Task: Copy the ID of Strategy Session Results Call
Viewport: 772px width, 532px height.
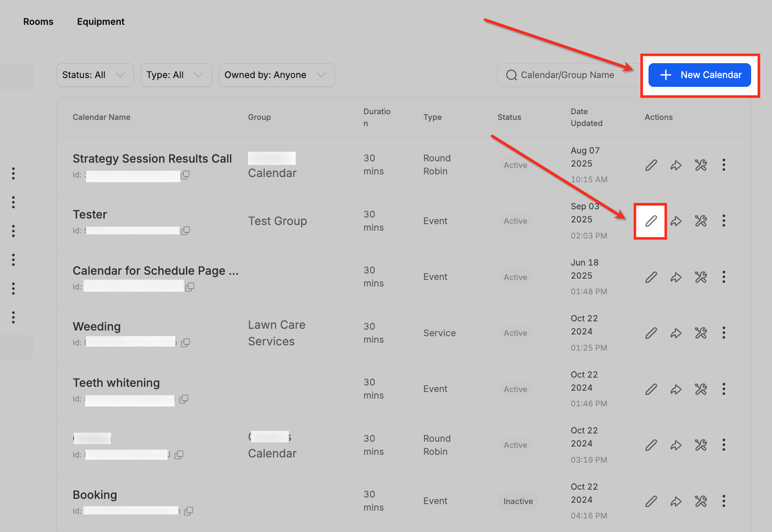Action: [x=185, y=175]
